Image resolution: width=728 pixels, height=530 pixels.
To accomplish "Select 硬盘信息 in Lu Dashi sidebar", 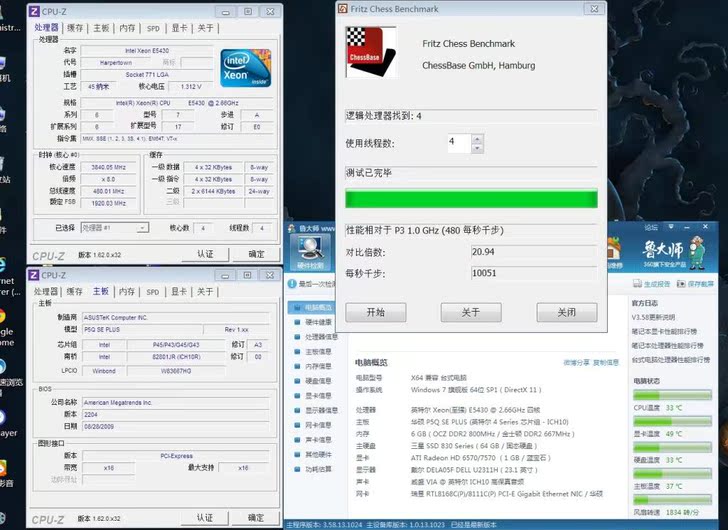I will coord(313,381).
